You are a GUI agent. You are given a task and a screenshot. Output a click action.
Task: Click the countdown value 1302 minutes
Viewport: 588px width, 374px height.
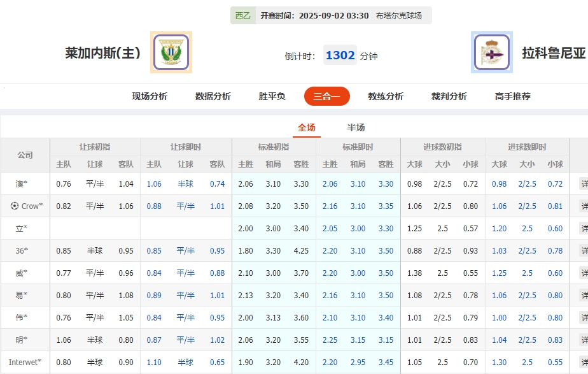point(340,54)
